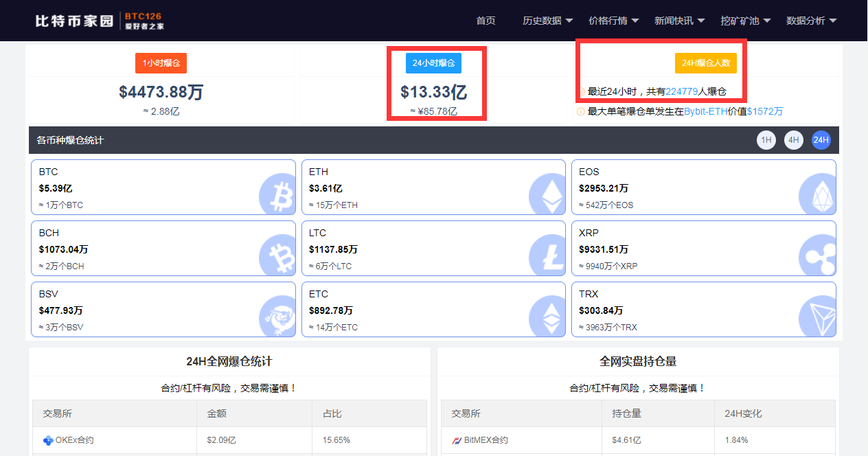Click the 金额 column header
868x456 pixels.
[216, 413]
